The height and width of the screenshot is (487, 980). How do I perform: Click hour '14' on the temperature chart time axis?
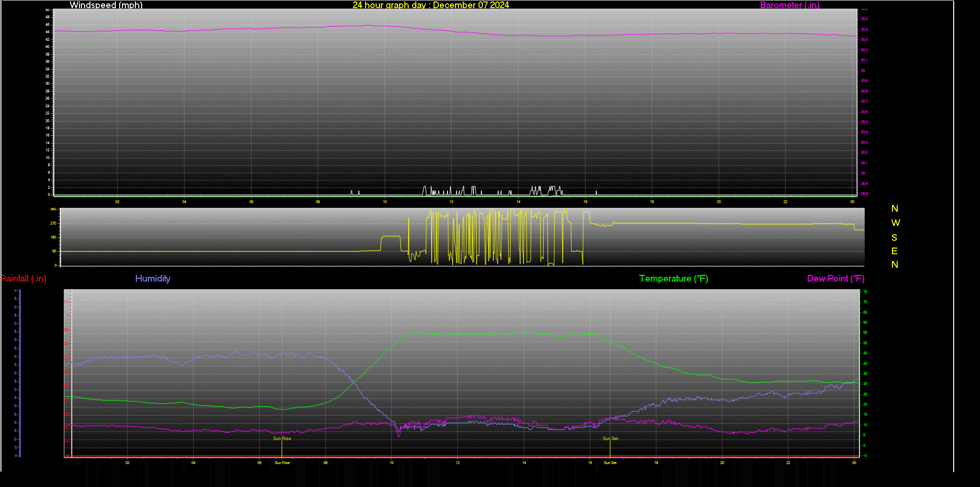[524, 463]
